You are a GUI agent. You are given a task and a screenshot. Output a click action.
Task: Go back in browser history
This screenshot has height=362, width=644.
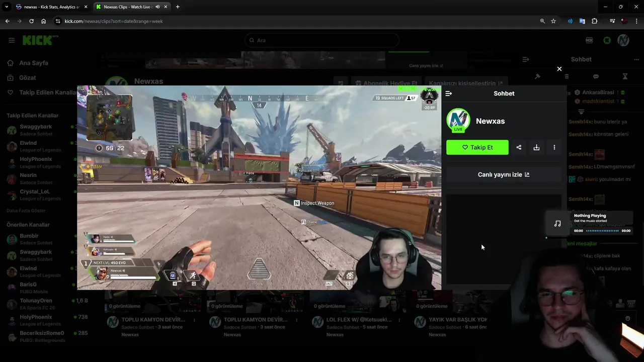(x=7, y=21)
